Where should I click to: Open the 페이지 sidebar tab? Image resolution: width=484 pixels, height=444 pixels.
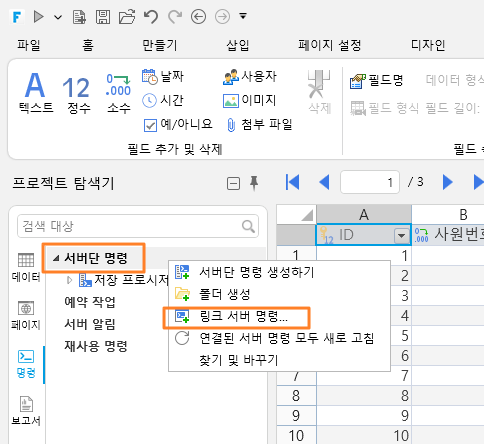[x=26, y=315]
